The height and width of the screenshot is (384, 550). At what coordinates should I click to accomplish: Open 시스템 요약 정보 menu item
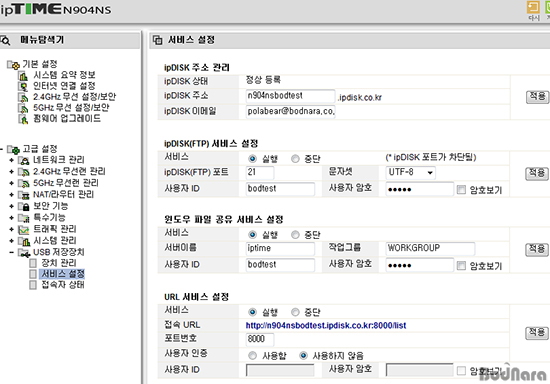[65, 75]
